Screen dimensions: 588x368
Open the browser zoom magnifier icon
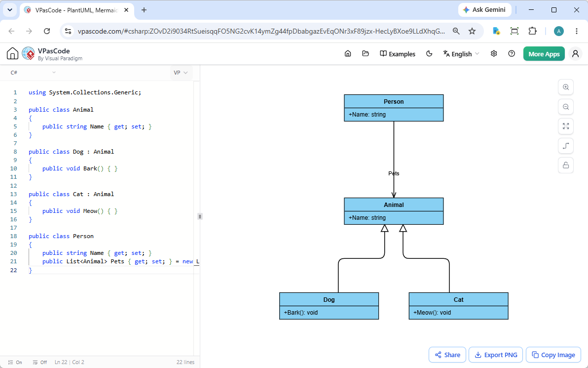(x=456, y=31)
